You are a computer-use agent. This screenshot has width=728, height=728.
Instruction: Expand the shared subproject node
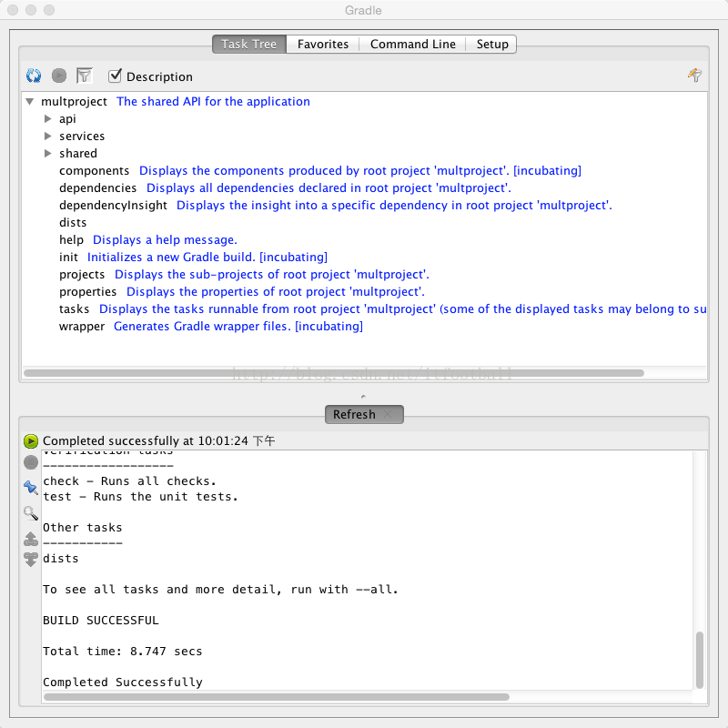(48, 154)
